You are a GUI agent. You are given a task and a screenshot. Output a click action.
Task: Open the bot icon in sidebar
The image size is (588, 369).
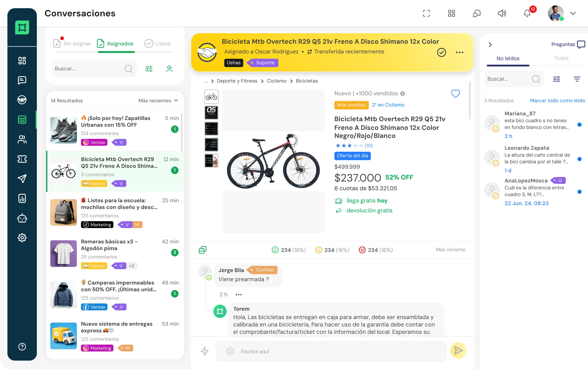pos(22,218)
